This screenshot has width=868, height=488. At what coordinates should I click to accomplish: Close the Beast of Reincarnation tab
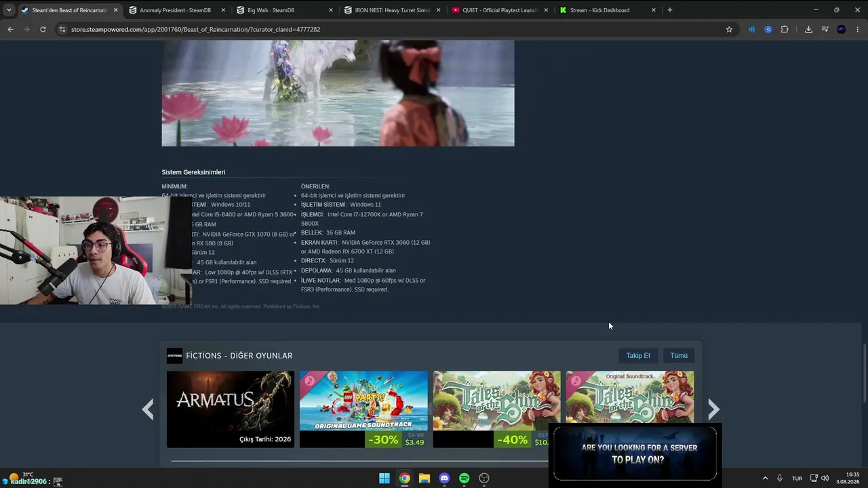click(x=115, y=10)
